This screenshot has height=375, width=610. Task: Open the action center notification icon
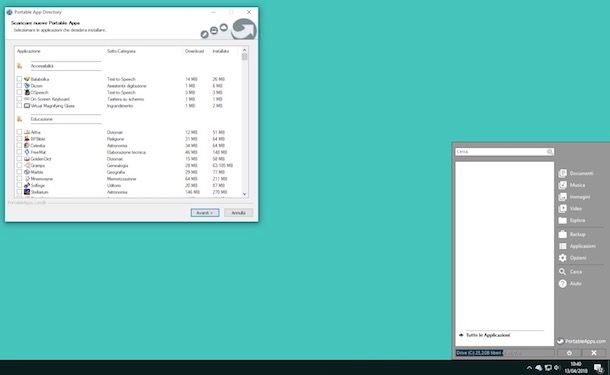598,368
